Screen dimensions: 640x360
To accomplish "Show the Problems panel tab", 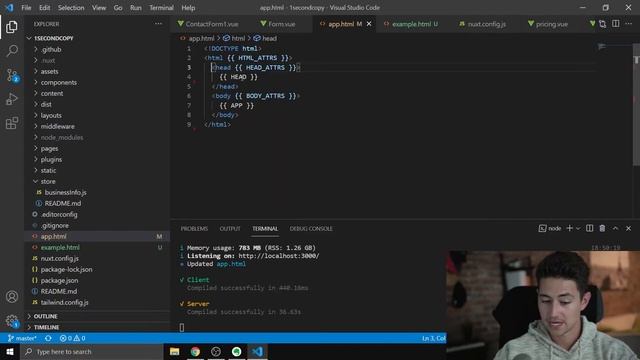I will [x=194, y=229].
